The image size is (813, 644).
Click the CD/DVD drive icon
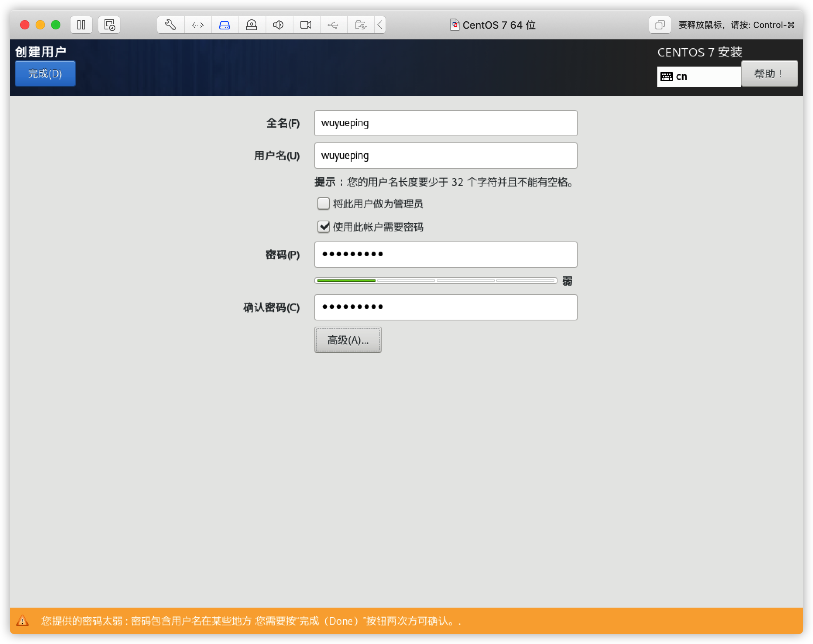pos(252,25)
